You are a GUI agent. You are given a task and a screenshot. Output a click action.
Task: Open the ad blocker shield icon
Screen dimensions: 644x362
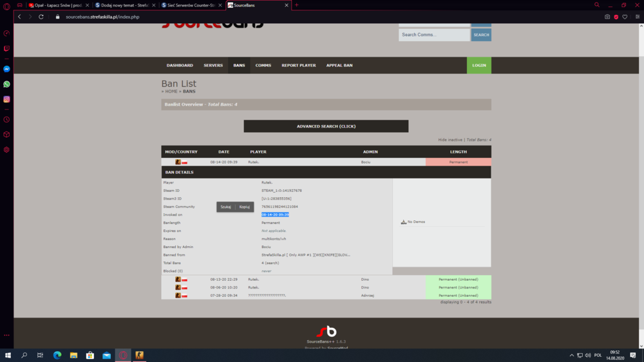[616, 17]
